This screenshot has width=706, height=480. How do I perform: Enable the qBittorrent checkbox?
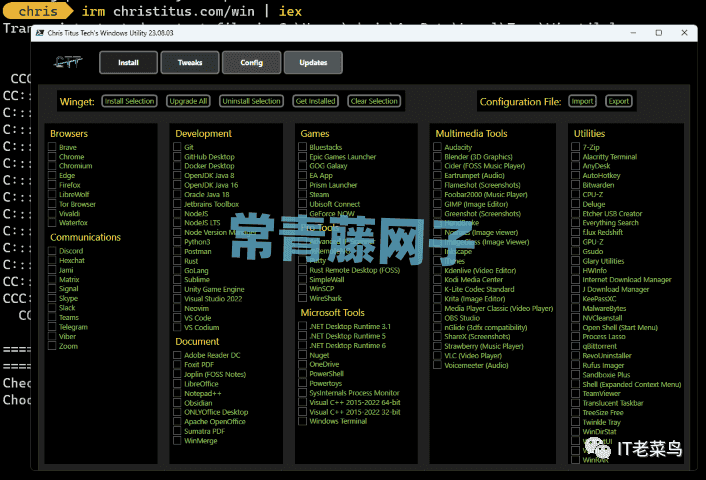click(575, 346)
